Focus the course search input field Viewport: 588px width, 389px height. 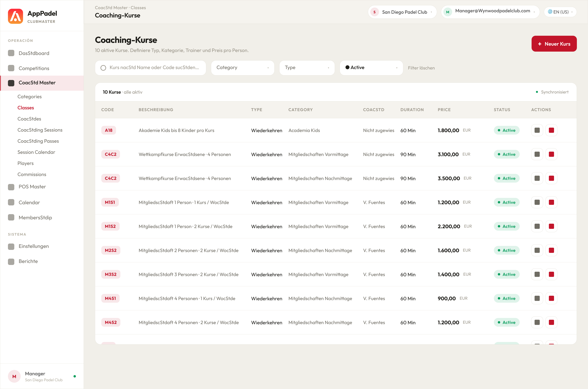[x=151, y=68]
